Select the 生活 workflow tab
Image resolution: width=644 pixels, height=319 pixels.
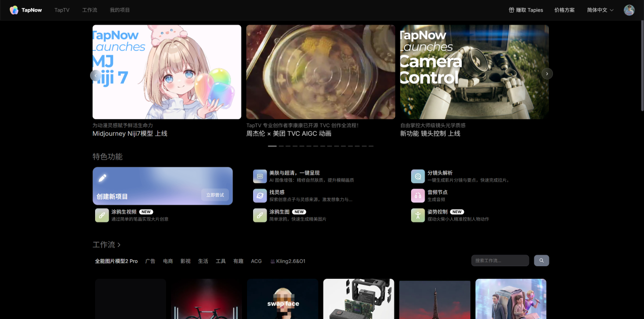click(x=203, y=261)
